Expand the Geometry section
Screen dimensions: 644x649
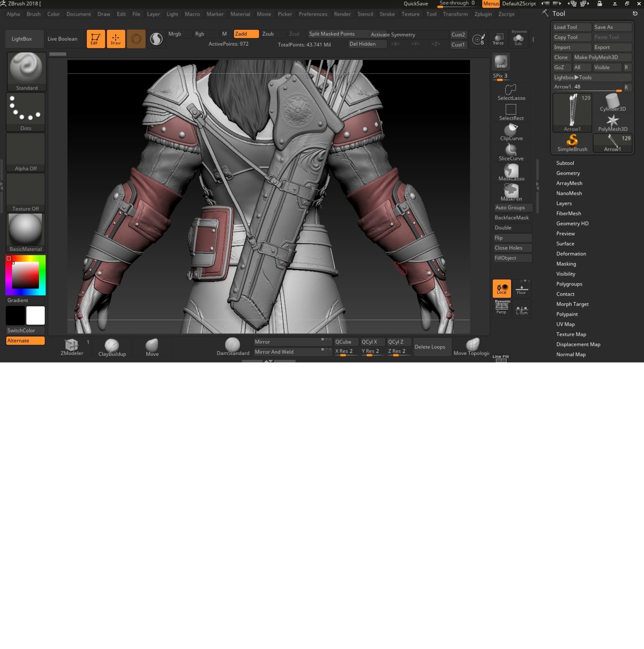point(568,173)
